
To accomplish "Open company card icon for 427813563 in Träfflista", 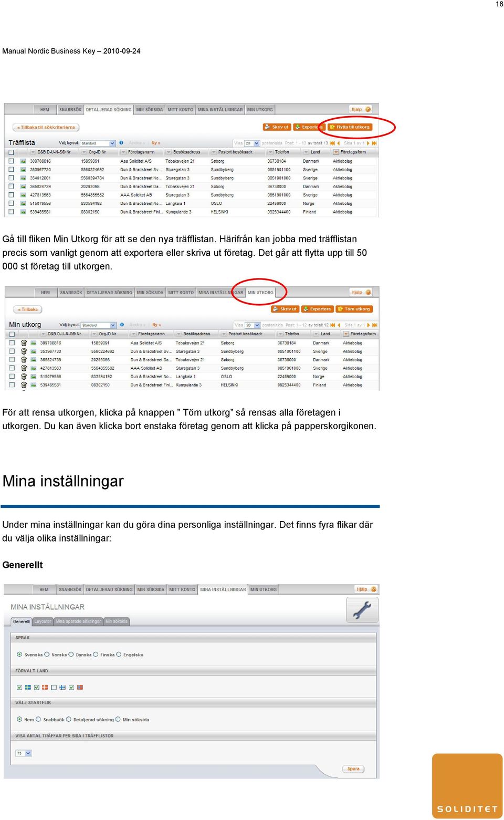I will [x=23, y=195].
